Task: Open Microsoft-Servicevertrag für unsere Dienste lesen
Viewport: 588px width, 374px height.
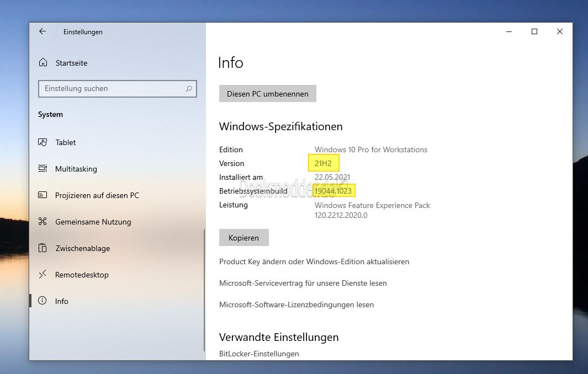Action: [x=303, y=283]
